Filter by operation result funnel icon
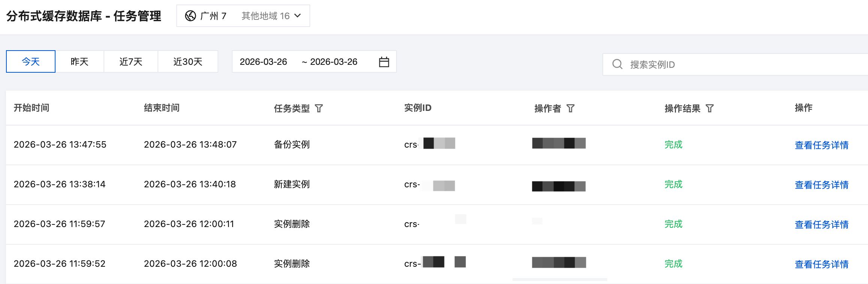 click(709, 108)
